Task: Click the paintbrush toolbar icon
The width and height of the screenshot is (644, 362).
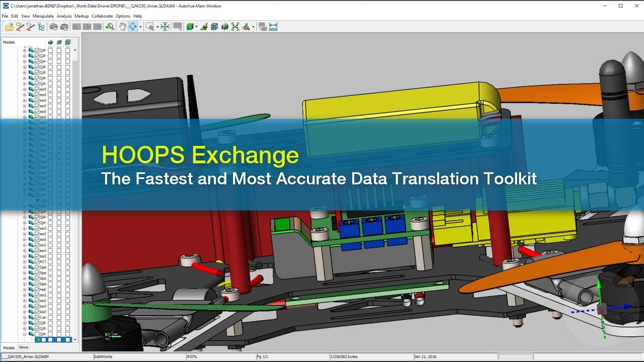Action: point(204,27)
